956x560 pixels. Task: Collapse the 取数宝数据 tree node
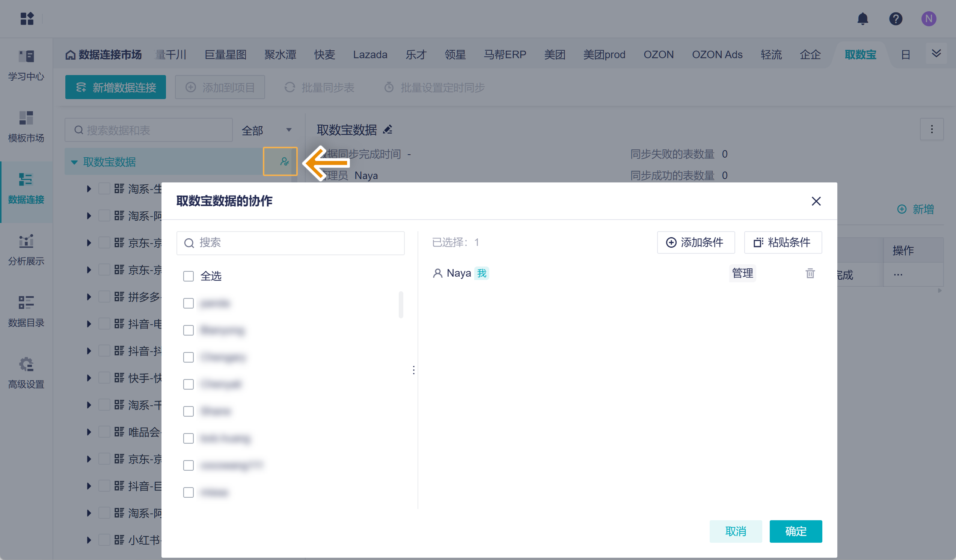tap(74, 162)
